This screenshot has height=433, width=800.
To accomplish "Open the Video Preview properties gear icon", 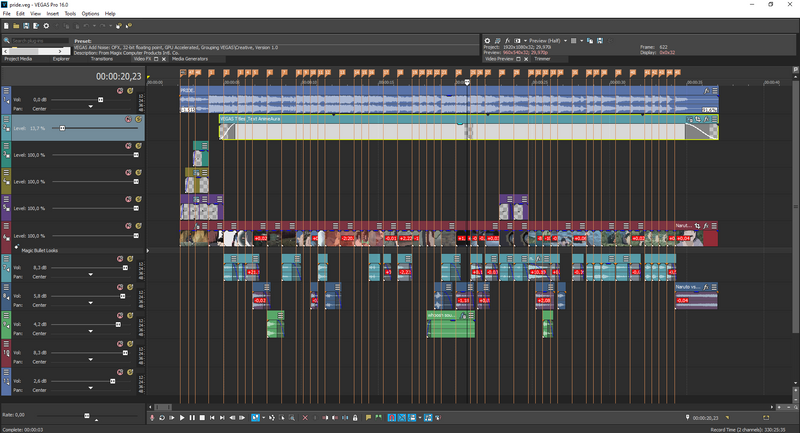I will [487, 41].
